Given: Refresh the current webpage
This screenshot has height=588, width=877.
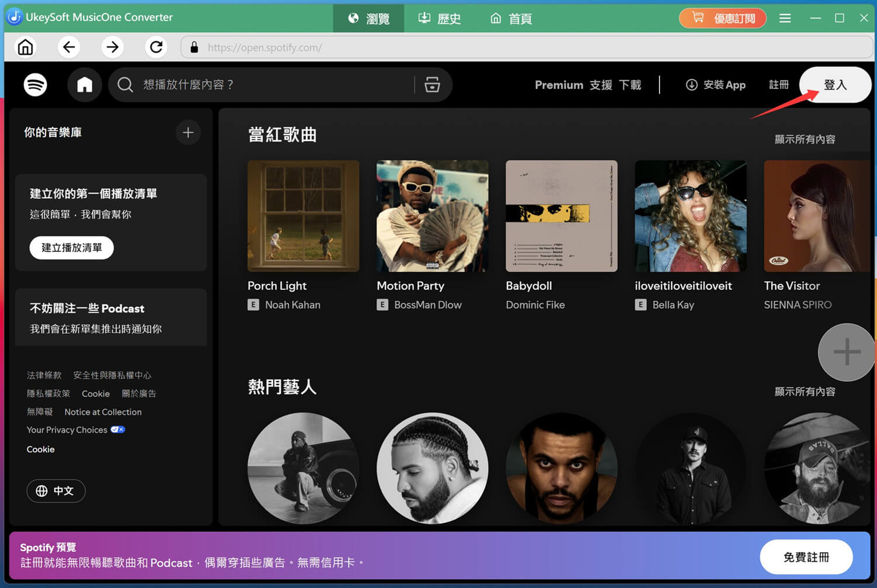Looking at the screenshot, I should [156, 47].
